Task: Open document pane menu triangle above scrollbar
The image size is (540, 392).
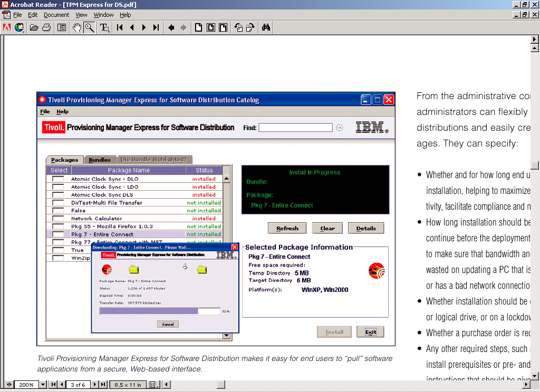Action: click(535, 39)
